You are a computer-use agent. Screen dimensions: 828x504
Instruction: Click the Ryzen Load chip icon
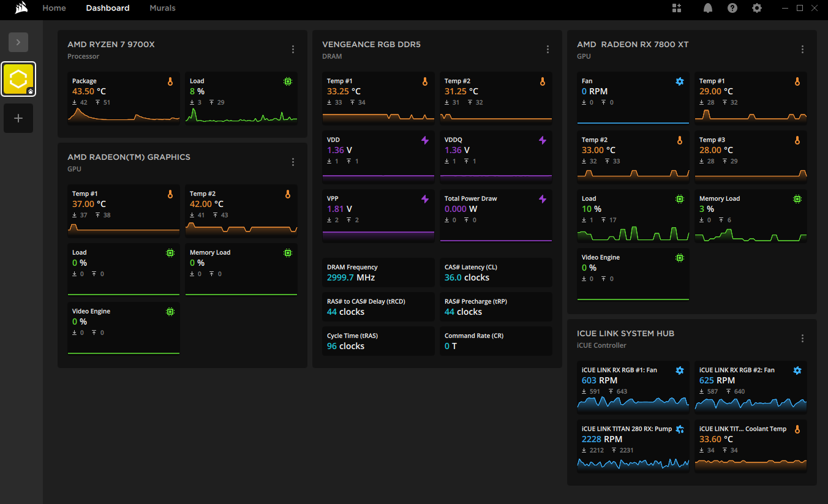coord(288,81)
